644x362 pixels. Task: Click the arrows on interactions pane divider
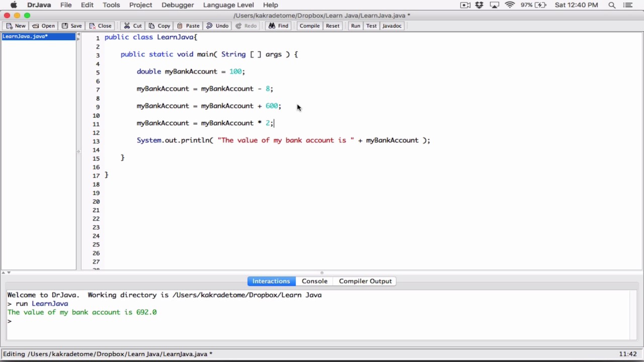click(x=7, y=273)
